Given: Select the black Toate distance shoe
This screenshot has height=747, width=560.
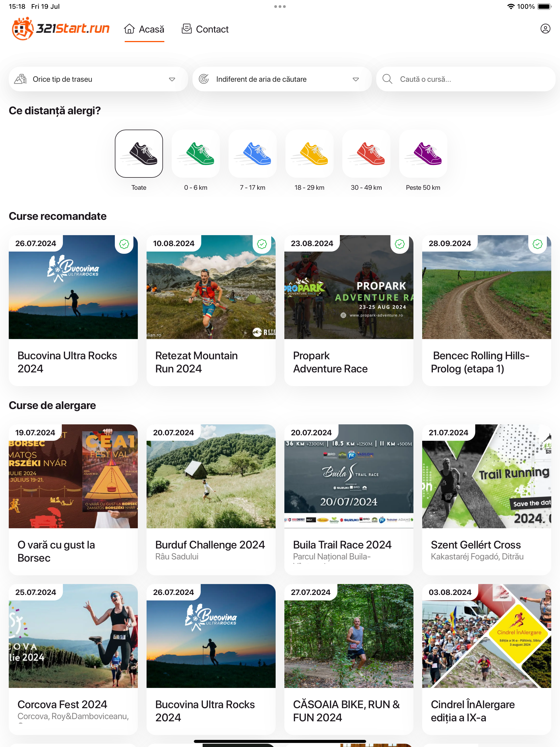Looking at the screenshot, I should [139, 154].
